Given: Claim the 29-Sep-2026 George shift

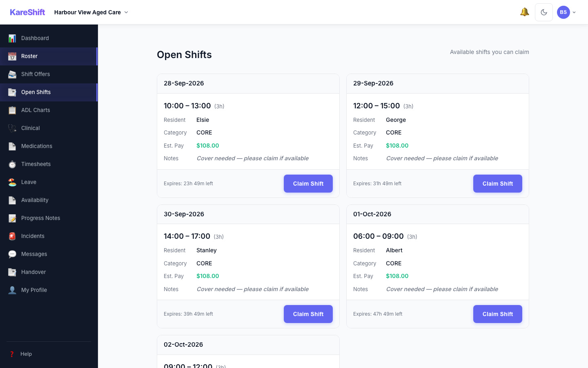Looking at the screenshot, I should tap(498, 184).
